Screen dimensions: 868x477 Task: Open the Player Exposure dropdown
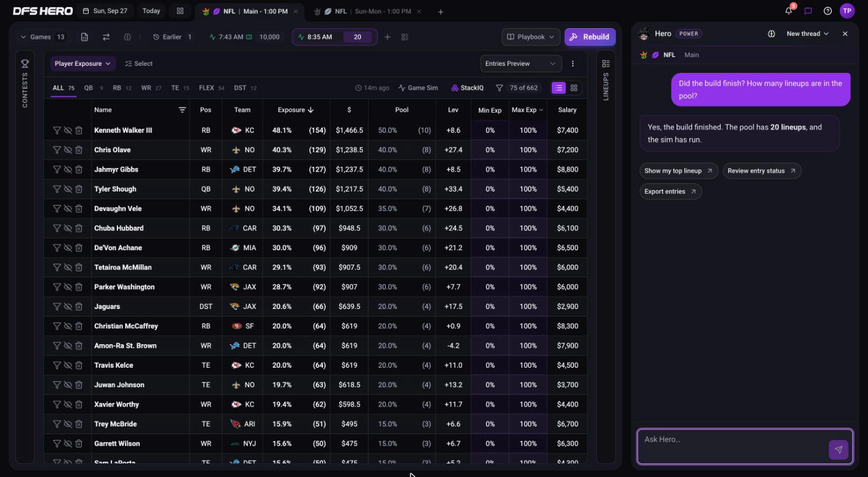[82, 63]
